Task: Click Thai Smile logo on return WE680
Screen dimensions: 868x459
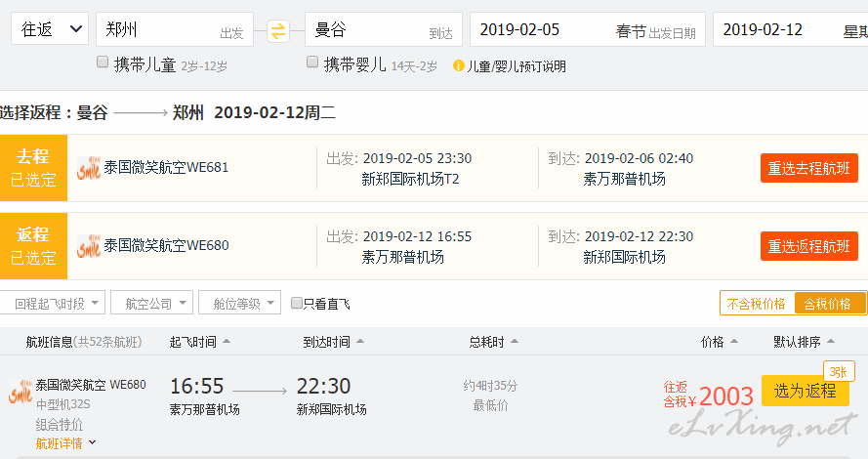Action: [89, 246]
